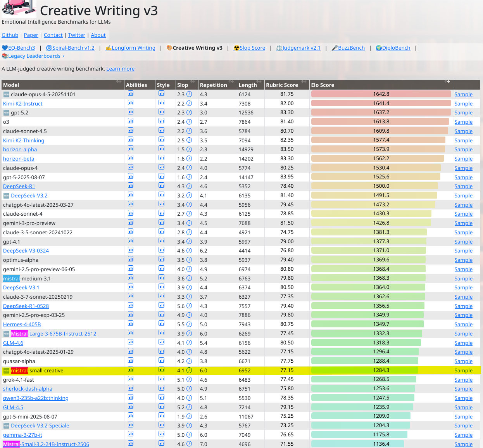Click Slop info icon in quasar-alpha row
The width and height of the screenshot is (483, 448).
[x=189, y=361]
